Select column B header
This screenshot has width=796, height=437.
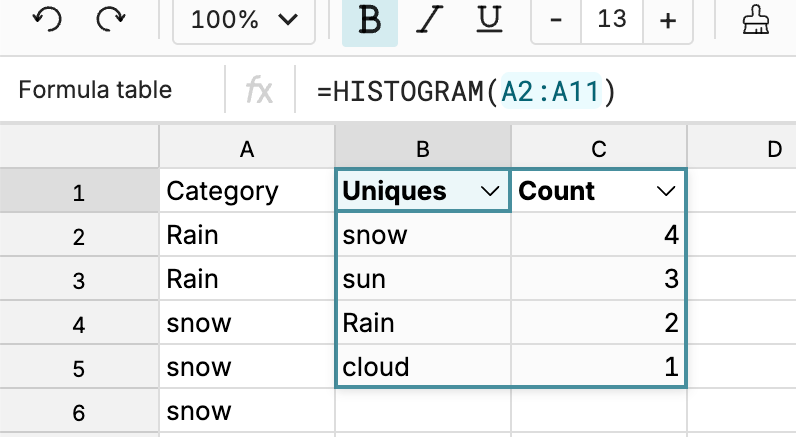pyautogui.click(x=423, y=149)
